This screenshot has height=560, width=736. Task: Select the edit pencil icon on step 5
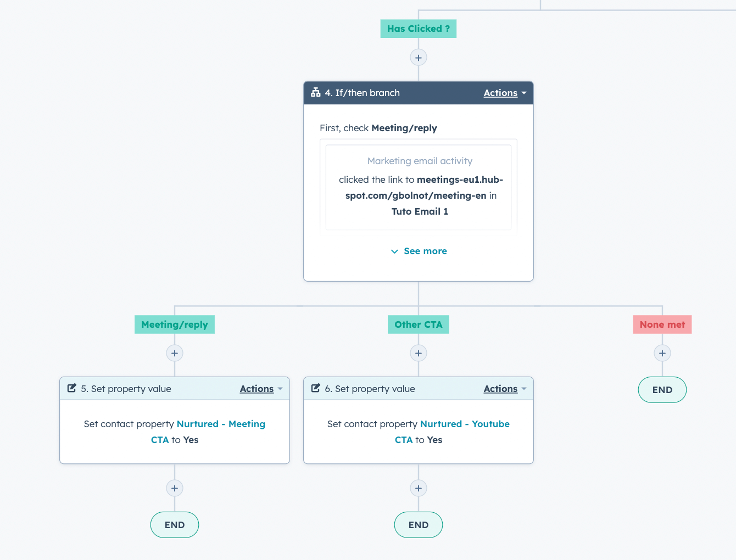72,388
